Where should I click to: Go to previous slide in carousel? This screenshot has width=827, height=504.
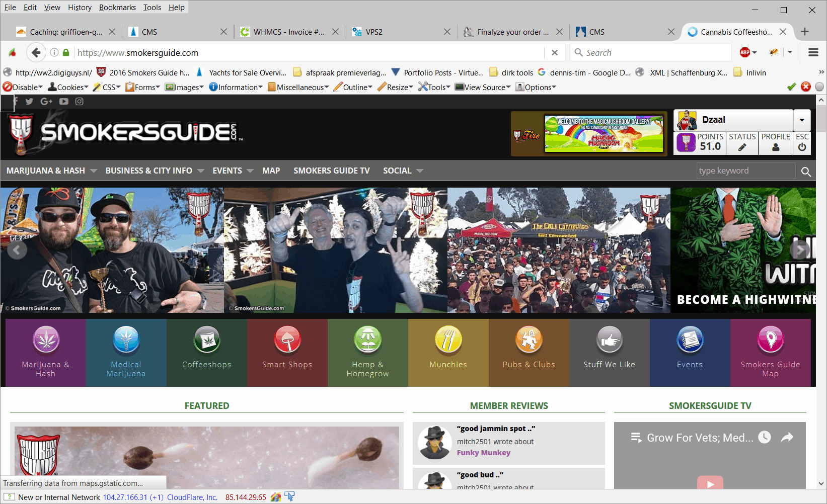(17, 249)
